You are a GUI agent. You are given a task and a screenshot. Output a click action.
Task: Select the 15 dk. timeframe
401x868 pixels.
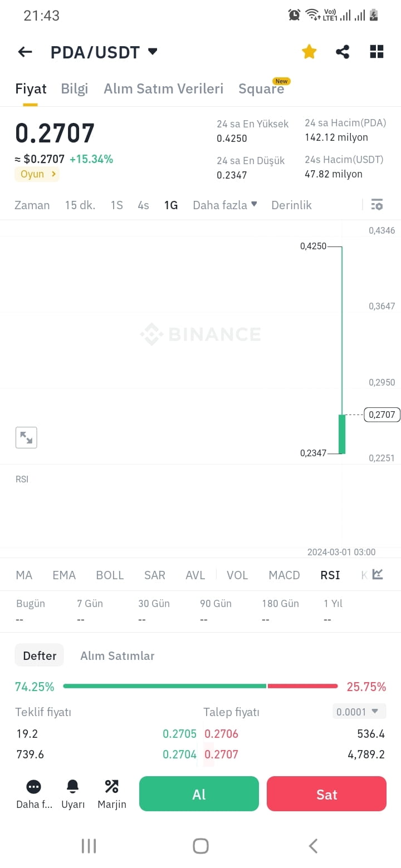tap(80, 205)
